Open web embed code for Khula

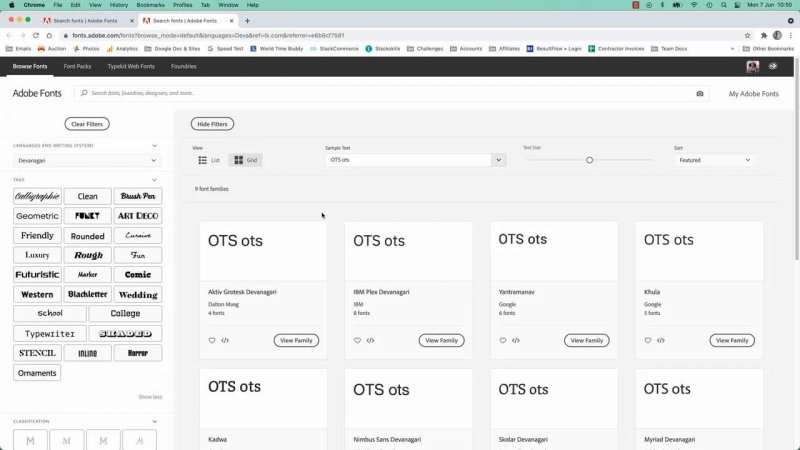point(661,340)
